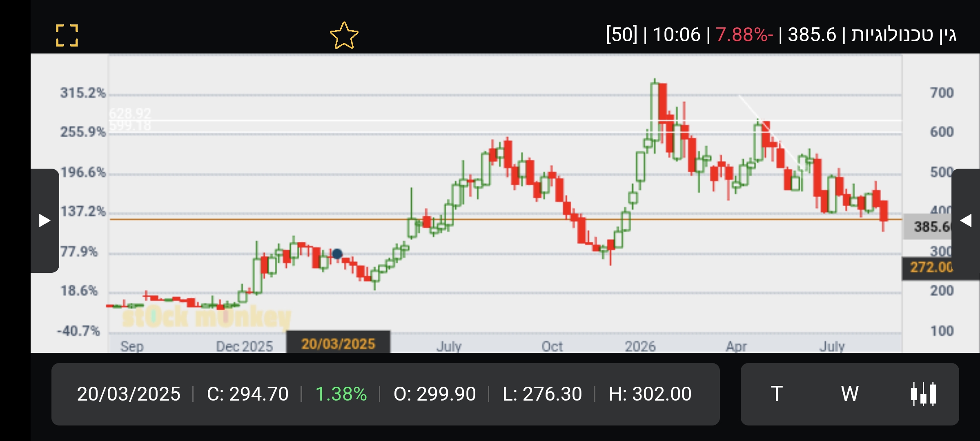Image resolution: width=980 pixels, height=441 pixels.
Task: Click the 1.38% green change value
Action: click(341, 394)
